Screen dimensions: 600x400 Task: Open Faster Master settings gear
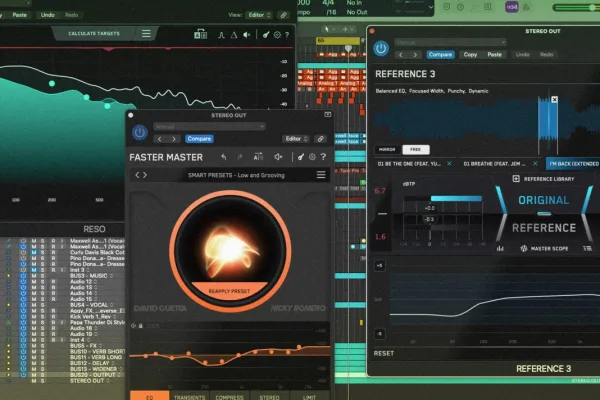pos(312,157)
